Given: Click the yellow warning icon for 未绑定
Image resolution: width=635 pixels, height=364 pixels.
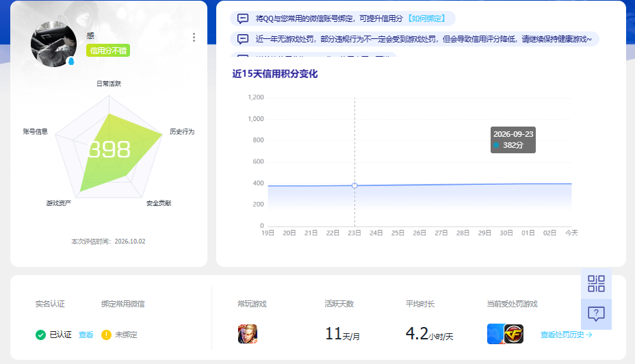Looking at the screenshot, I should [106, 335].
